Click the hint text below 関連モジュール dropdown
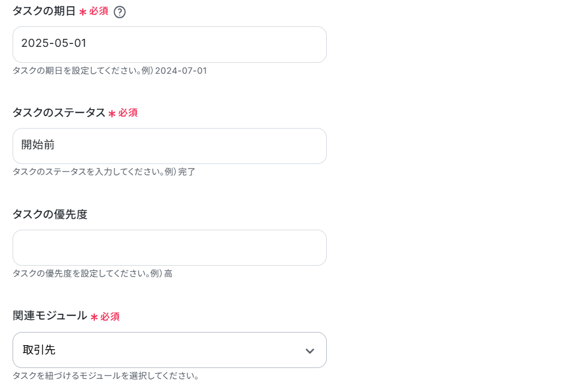 pos(106,376)
